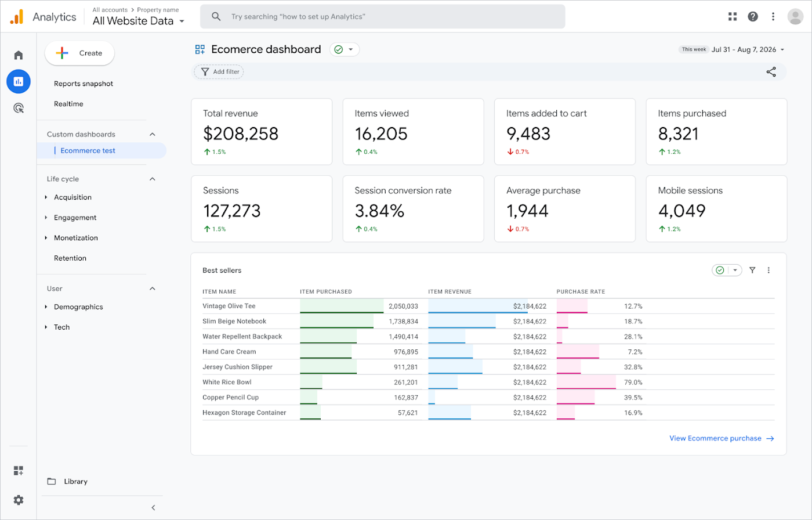The image size is (812, 520).
Task: Open the Help question mark icon
Action: point(753,16)
